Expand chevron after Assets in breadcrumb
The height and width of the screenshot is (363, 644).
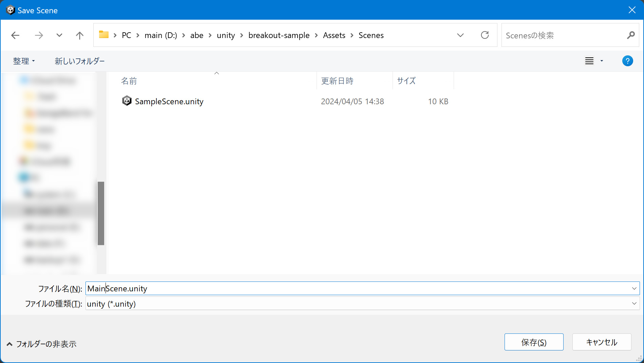click(x=352, y=35)
